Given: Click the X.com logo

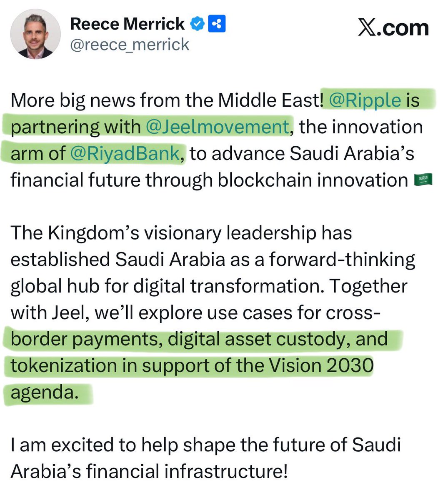Looking at the screenshot, I should pos(393,28).
